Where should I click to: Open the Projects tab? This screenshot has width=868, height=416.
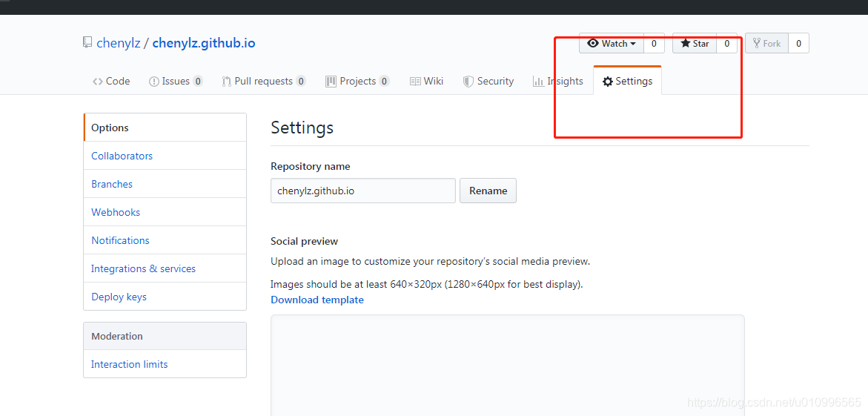(357, 81)
